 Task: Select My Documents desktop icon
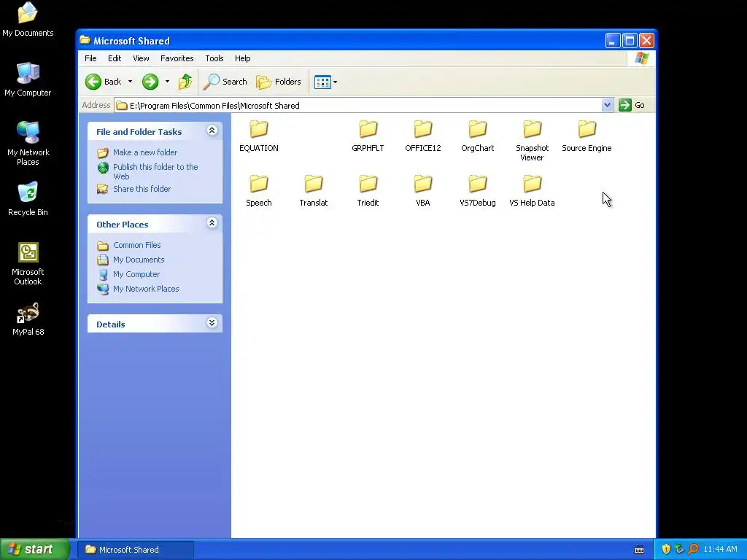[28, 19]
